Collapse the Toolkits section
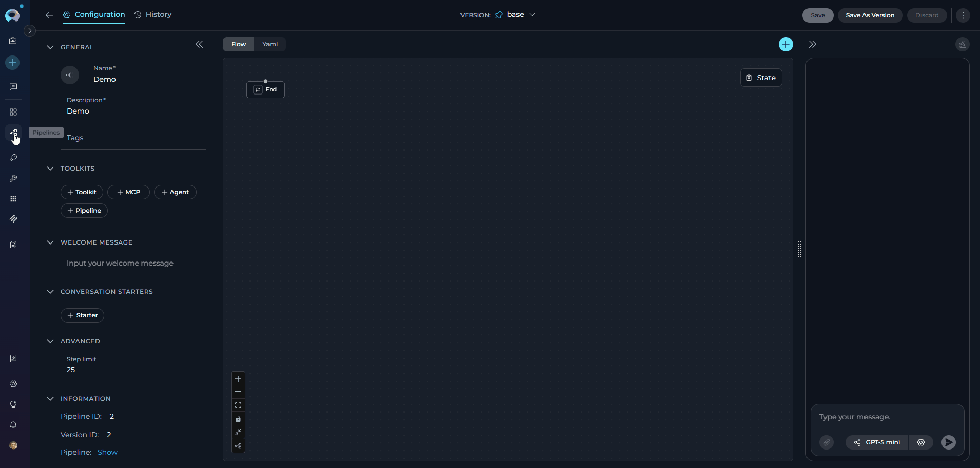Screen dimensions: 980x468 (50, 169)
